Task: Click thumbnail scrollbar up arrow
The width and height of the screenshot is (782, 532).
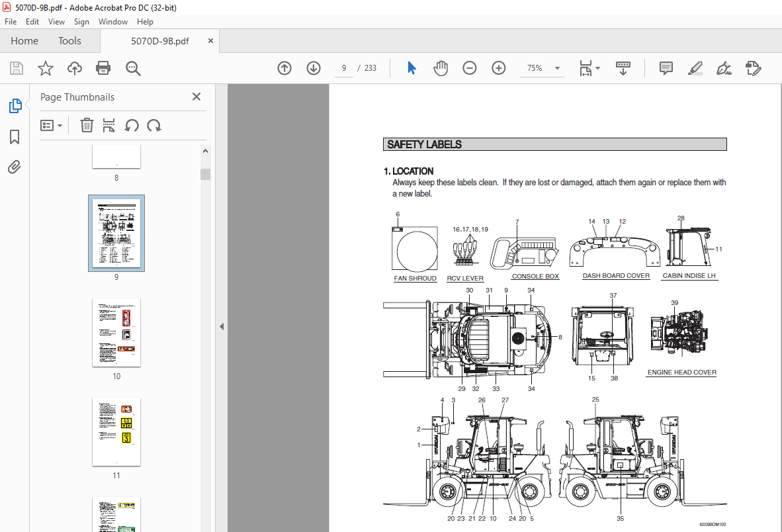Action: [x=205, y=151]
